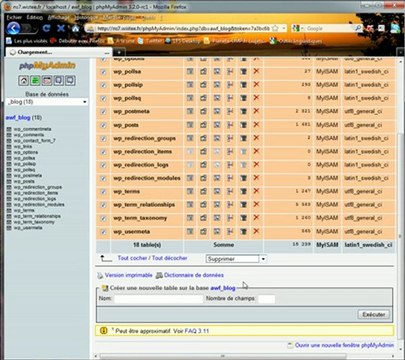
Task: Uncheck the wp_pollsa checkbox
Action: pos(103,72)
